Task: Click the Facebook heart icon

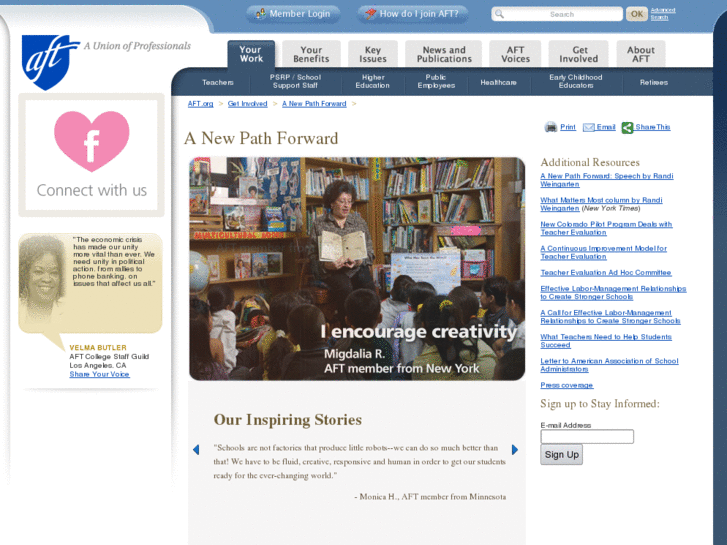Action: click(x=91, y=141)
